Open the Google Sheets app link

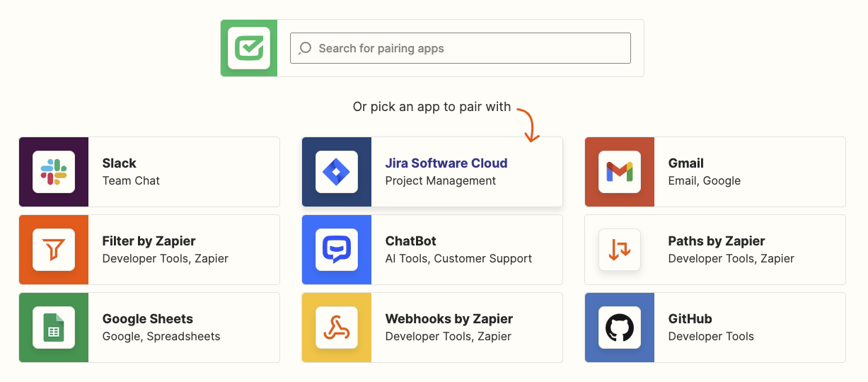point(148,319)
